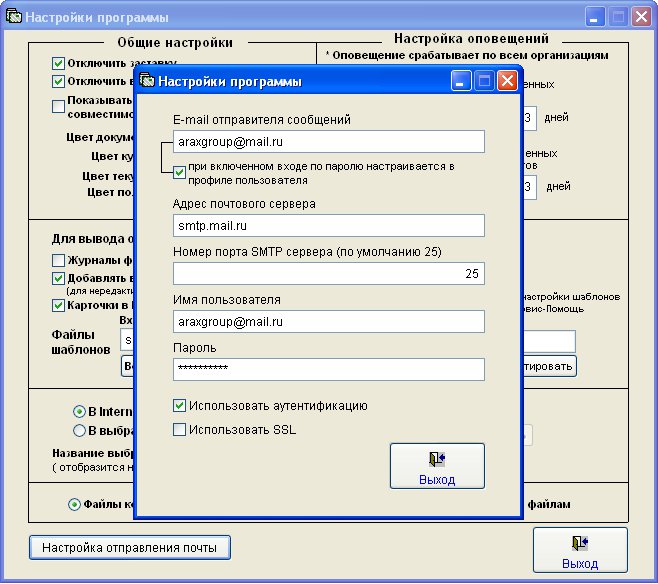Click the Выход door icon in front dialog
The width and height of the screenshot is (658, 584).
click(x=437, y=459)
